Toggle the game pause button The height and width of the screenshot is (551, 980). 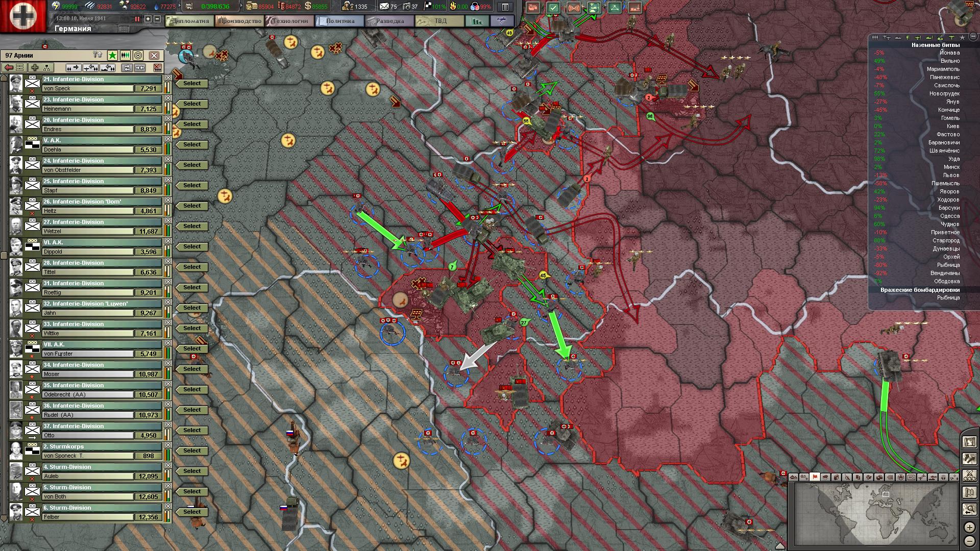pyautogui.click(x=137, y=19)
